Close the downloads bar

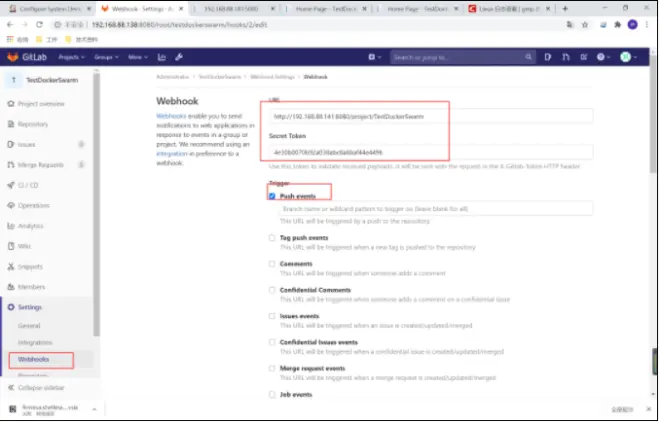[x=648, y=409]
